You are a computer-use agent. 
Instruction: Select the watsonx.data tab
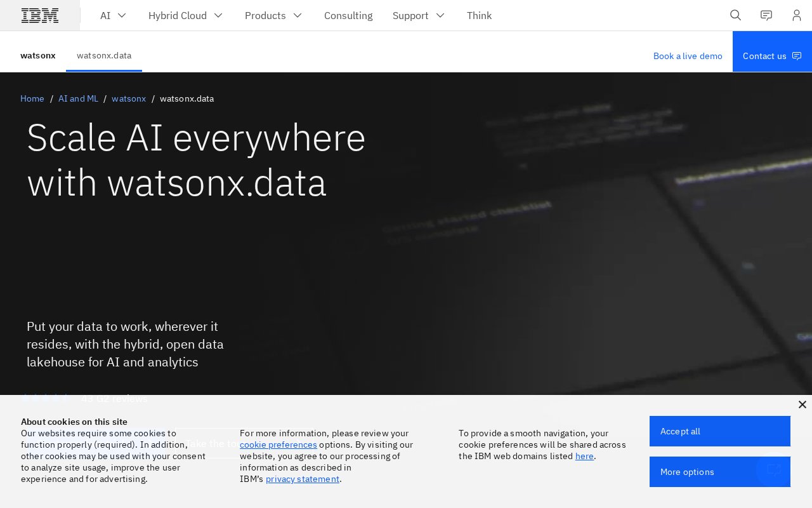coord(104,56)
